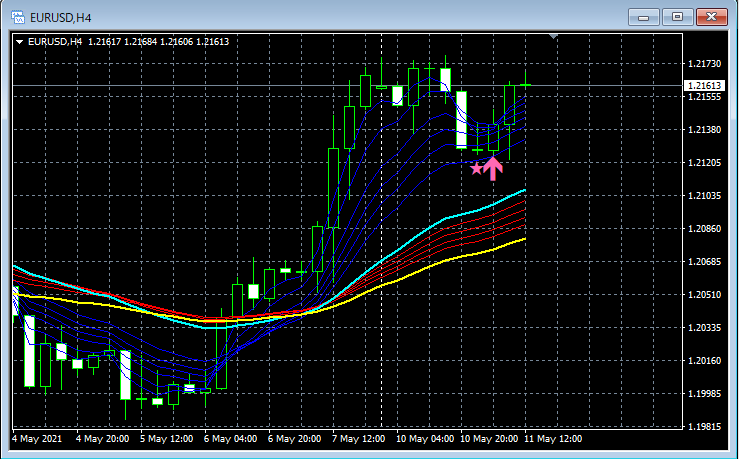Click price scale value 1.21380
This screenshot has width=740, height=459.
705,130
